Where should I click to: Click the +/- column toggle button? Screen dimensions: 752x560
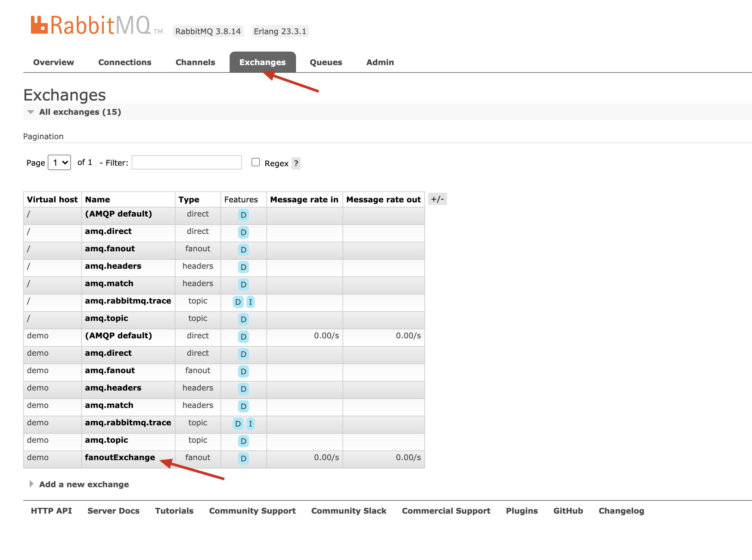coord(437,199)
